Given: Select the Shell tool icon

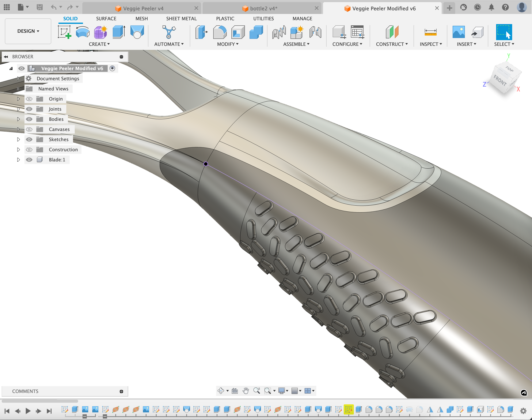Looking at the screenshot, I should (x=238, y=32).
